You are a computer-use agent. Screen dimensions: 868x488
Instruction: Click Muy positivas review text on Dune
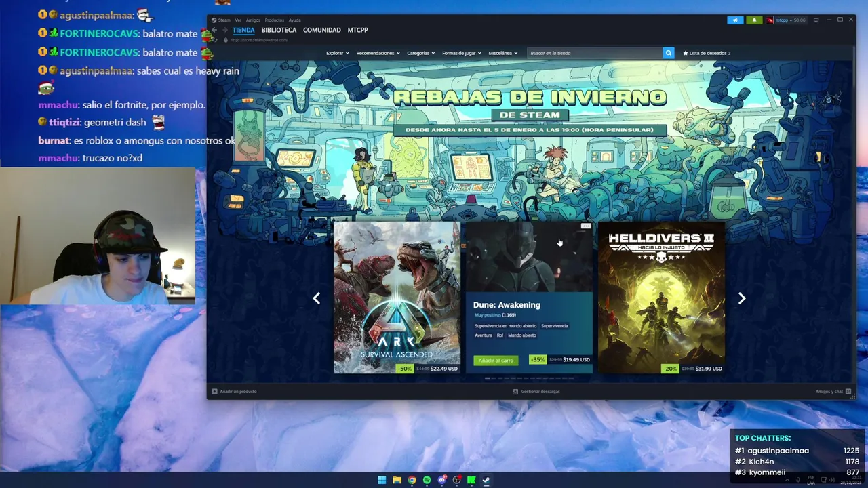point(488,315)
